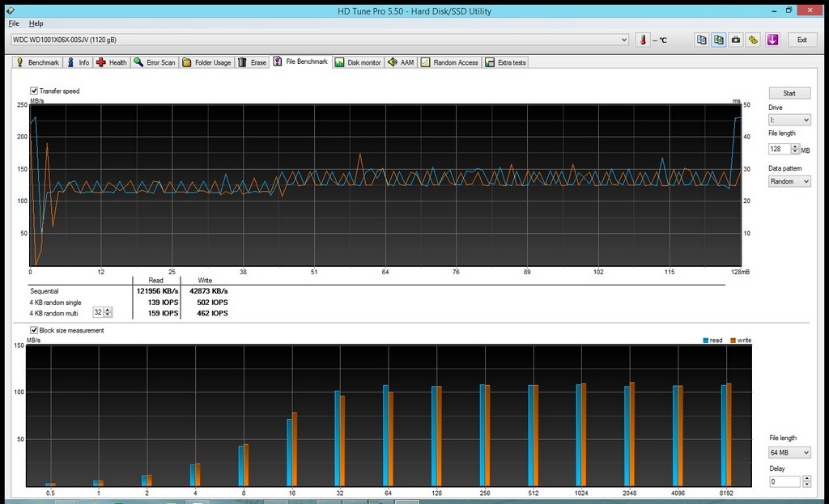Click the Read column header
Image resolution: width=829 pixels, height=504 pixels.
pyautogui.click(x=156, y=281)
